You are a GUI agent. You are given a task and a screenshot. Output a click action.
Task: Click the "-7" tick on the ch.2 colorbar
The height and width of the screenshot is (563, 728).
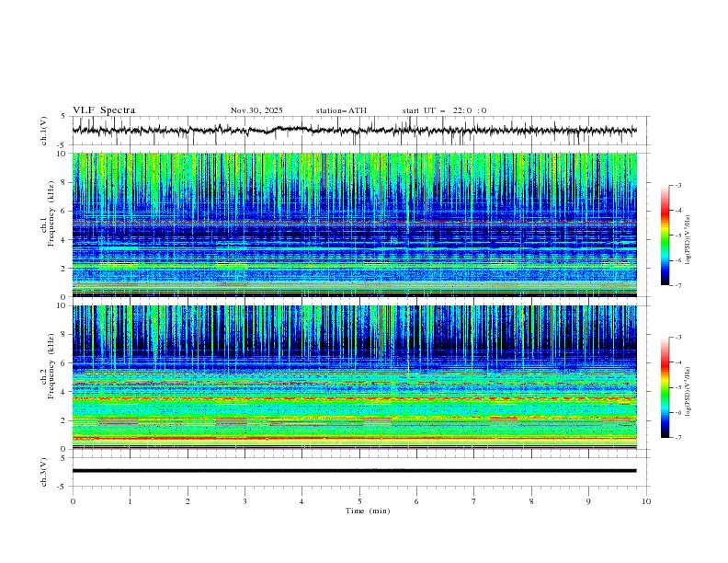pyautogui.click(x=678, y=438)
